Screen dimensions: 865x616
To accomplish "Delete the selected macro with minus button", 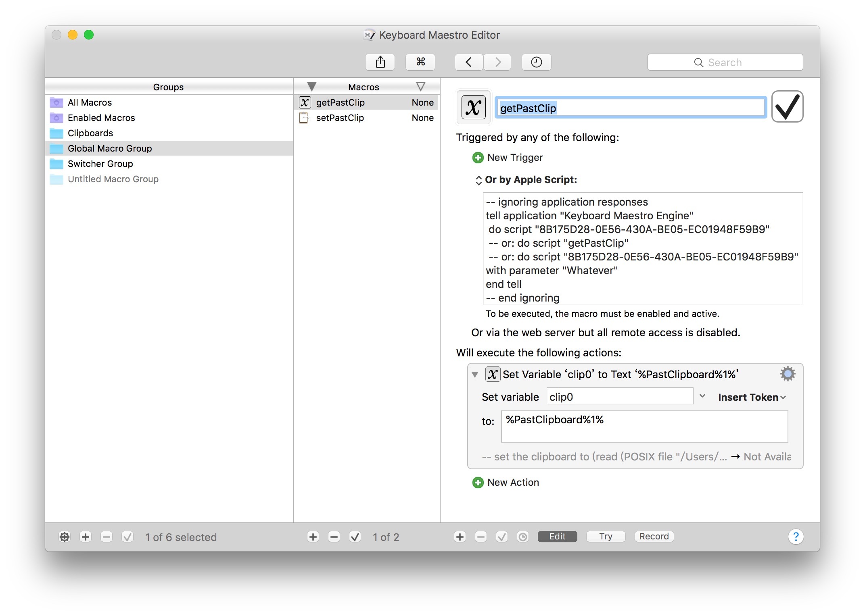I will (334, 537).
